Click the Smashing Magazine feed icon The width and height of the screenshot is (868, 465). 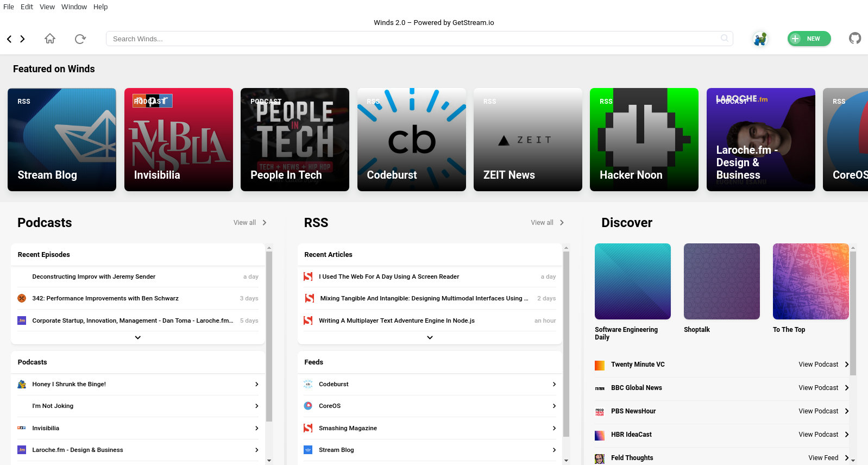click(x=308, y=428)
